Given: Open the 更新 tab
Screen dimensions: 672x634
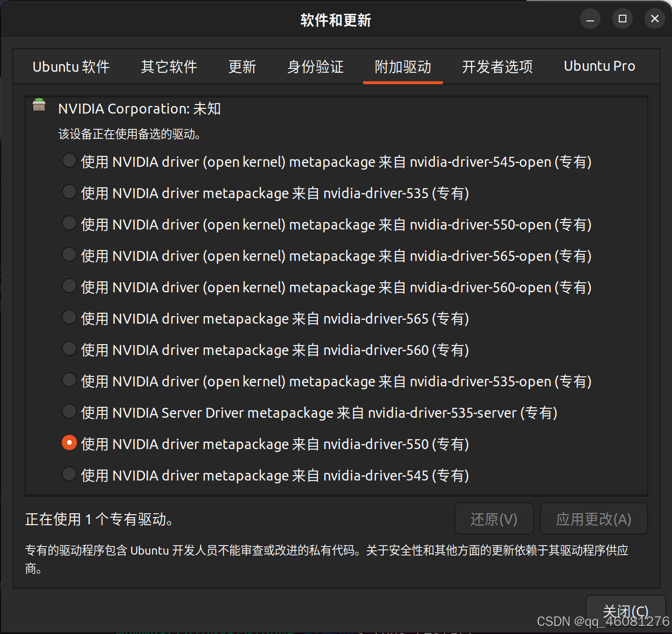Looking at the screenshot, I should click(x=242, y=67).
